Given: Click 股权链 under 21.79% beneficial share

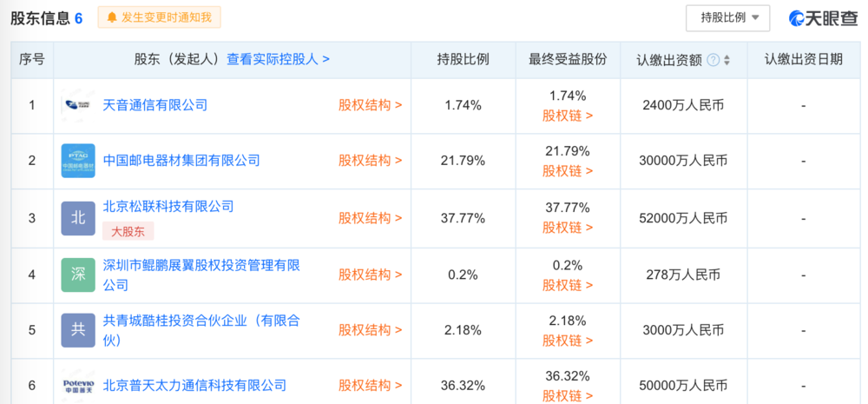Looking at the screenshot, I should [x=568, y=171].
